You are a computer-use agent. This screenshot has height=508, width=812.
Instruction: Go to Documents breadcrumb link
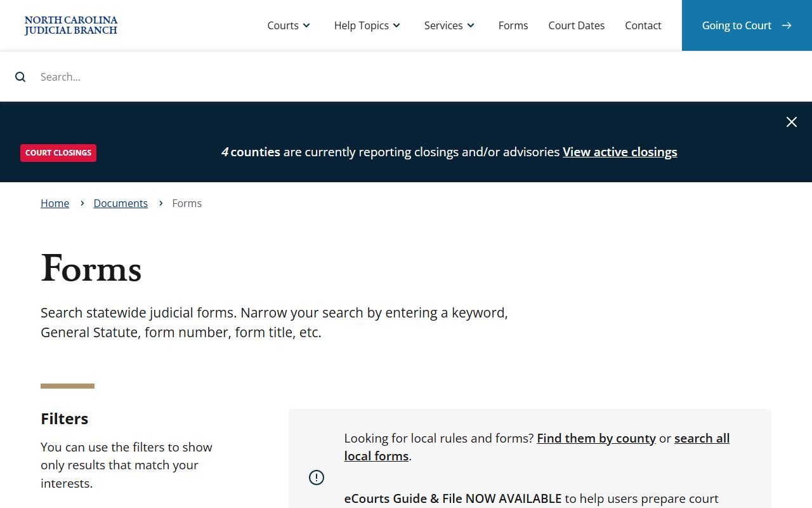click(121, 203)
